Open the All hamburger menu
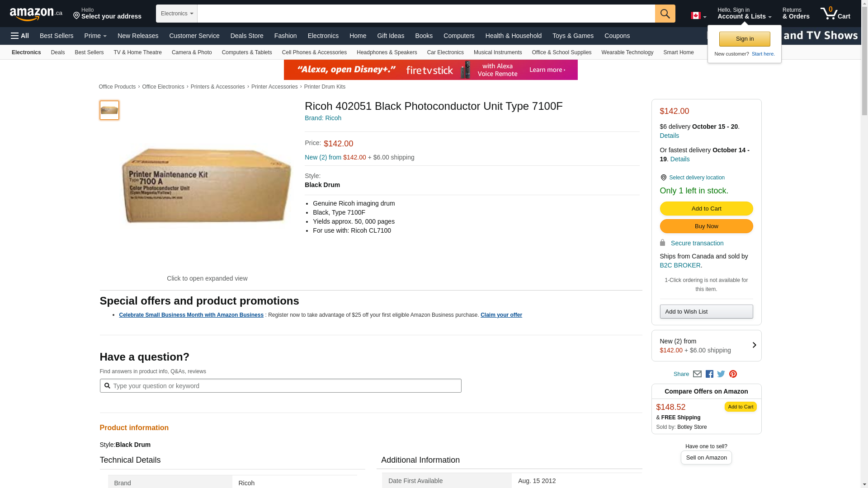This screenshot has width=868, height=488. point(20,36)
